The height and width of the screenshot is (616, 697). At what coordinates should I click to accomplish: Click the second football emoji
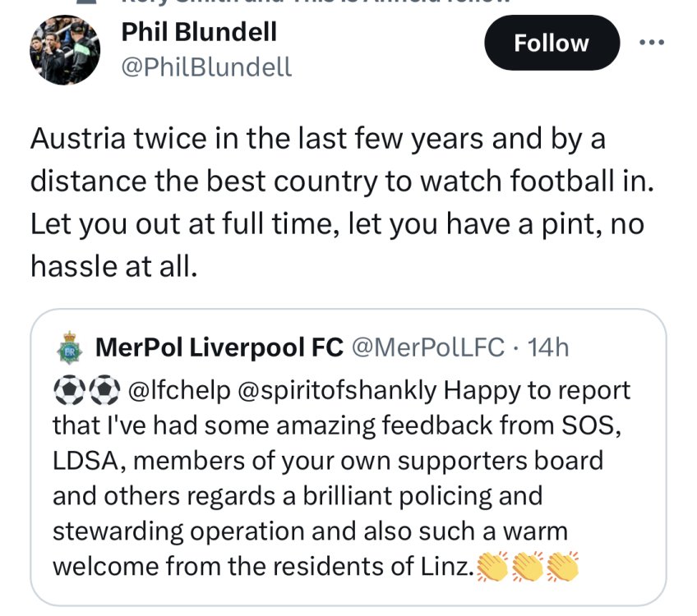click(x=107, y=391)
